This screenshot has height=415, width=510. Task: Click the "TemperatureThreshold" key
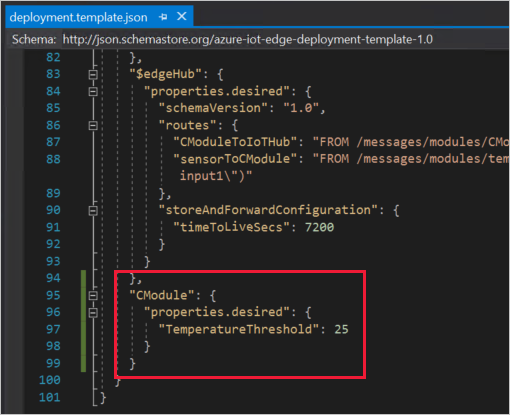pos(239,329)
